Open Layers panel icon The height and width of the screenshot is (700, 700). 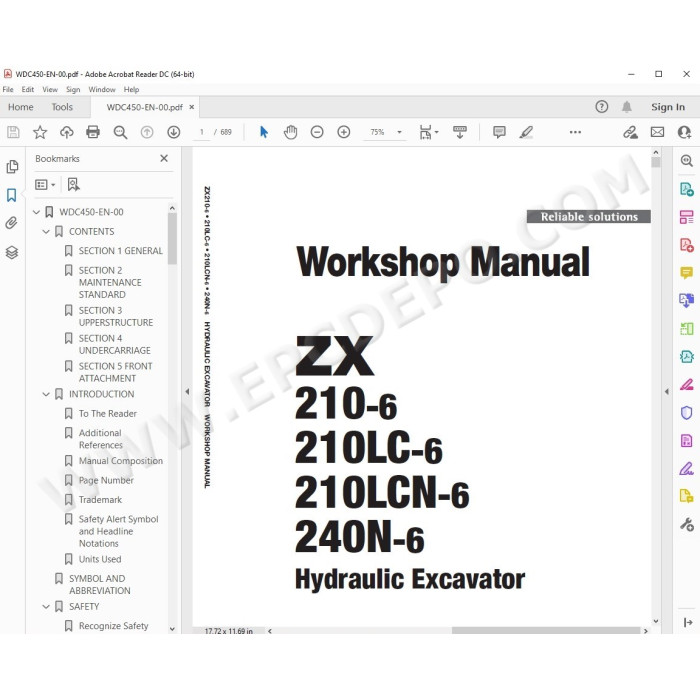12,253
